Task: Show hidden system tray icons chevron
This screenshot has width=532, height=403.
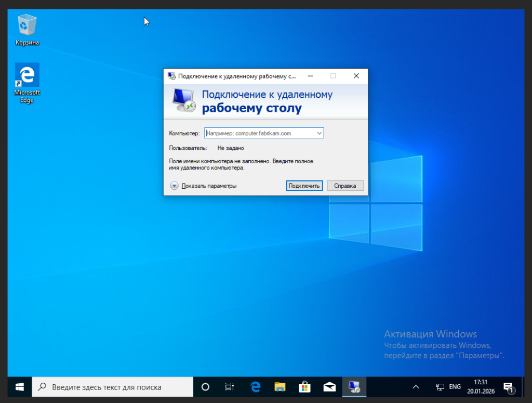Action: click(416, 387)
